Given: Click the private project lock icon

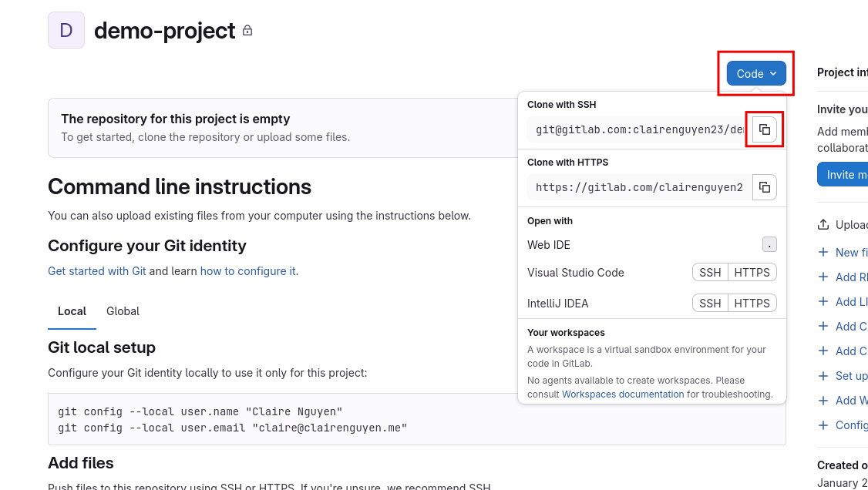Looking at the screenshot, I should [247, 32].
